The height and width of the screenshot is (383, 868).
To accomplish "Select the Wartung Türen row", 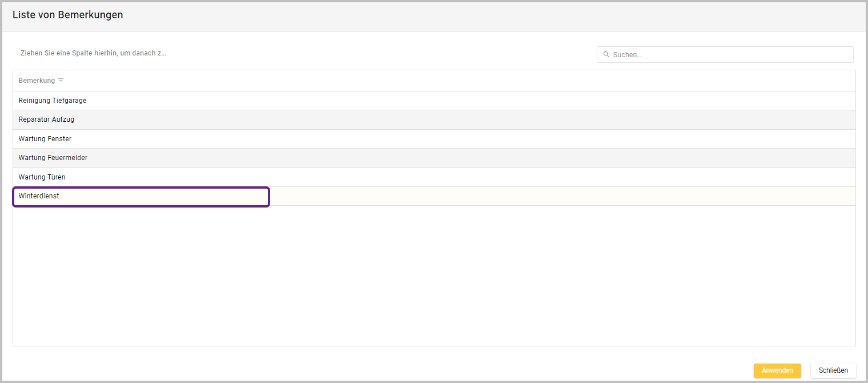I will (x=42, y=177).
